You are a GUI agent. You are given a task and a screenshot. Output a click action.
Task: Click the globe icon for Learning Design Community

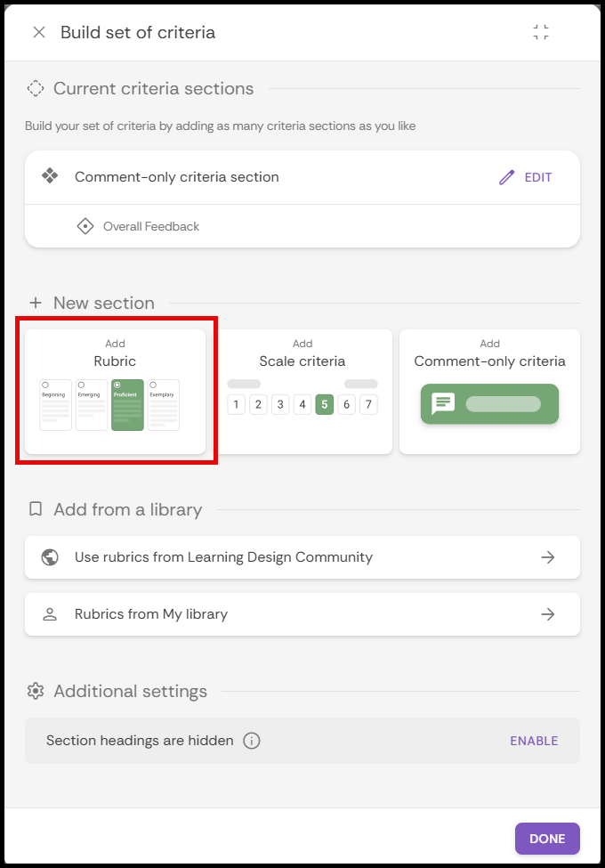pos(50,557)
